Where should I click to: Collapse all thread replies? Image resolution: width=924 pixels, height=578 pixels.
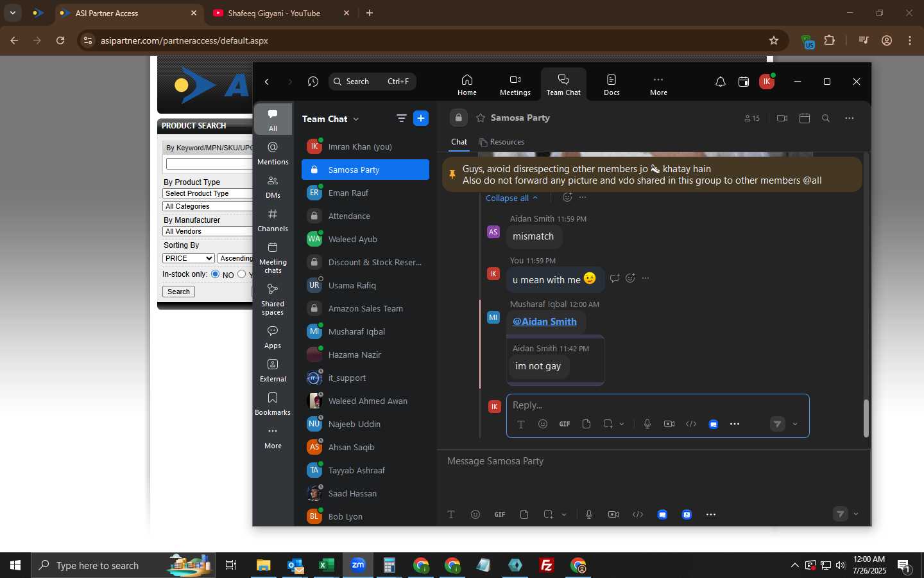tap(511, 198)
